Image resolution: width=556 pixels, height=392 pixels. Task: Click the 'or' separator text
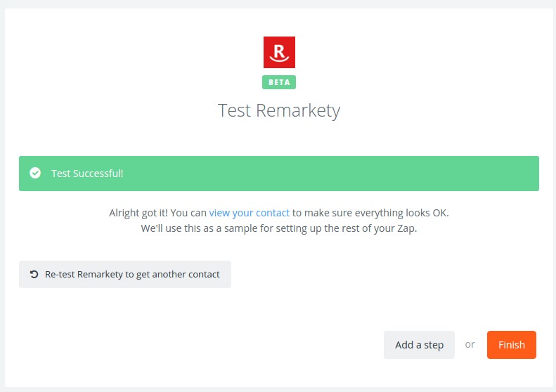(470, 344)
